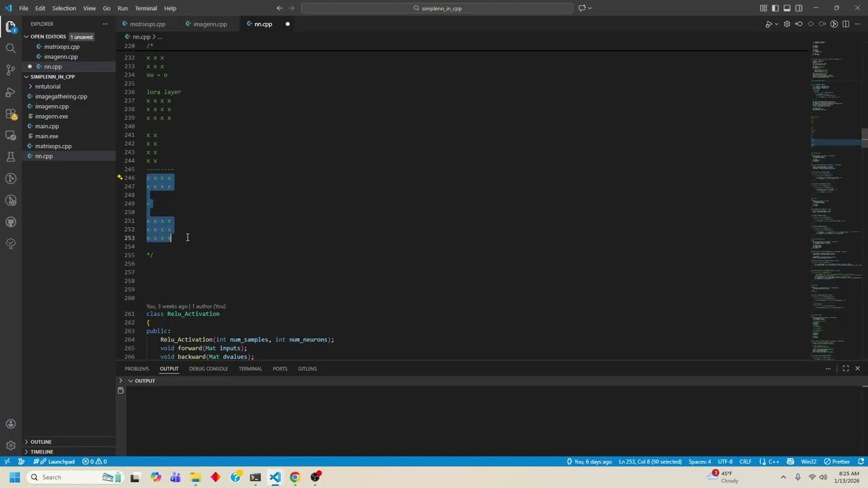Open the Remote Explorer icon
Screen dimensions: 868x488
[x=10, y=135]
